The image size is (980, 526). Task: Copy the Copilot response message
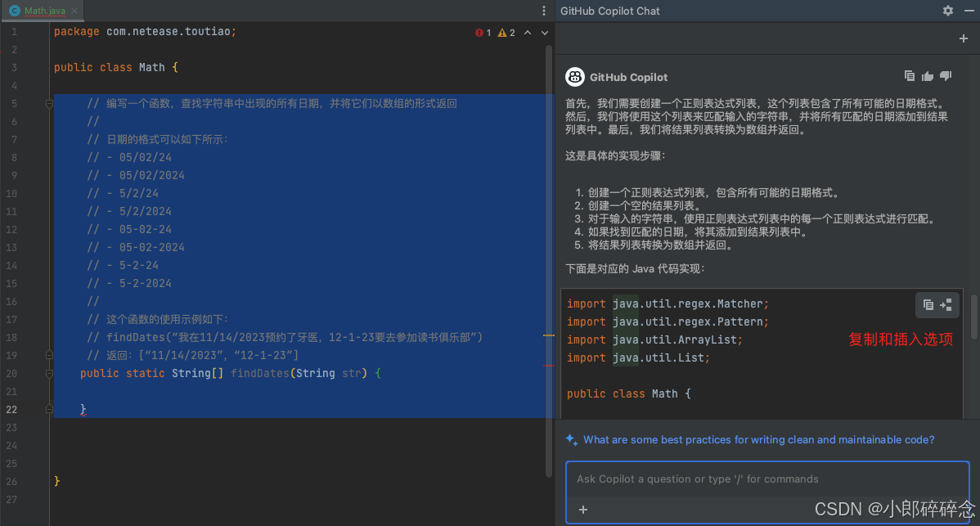tap(910, 76)
